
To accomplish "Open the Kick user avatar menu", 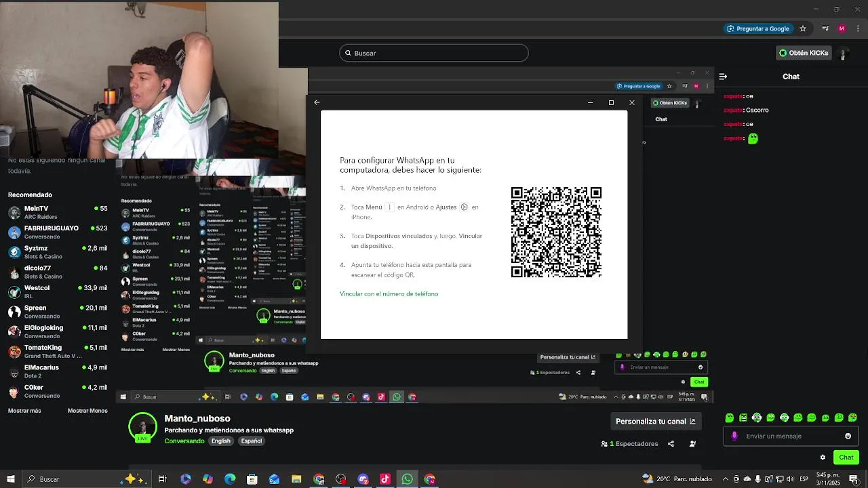I will point(843,53).
